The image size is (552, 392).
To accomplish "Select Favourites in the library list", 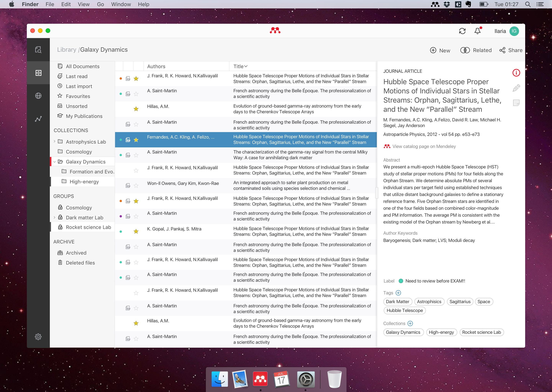I will tap(78, 96).
